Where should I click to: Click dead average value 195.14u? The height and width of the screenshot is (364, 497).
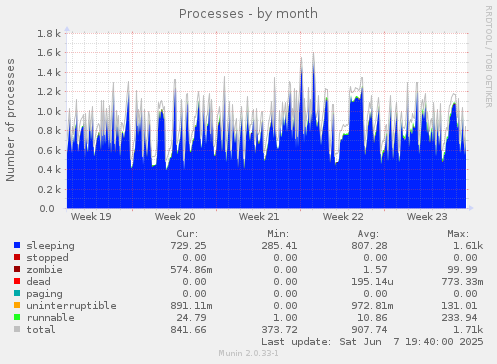372,282
